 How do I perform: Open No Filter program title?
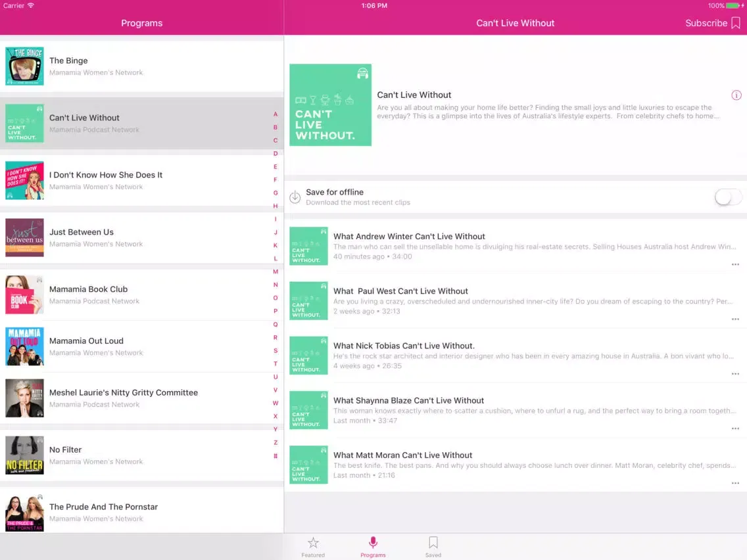point(65,450)
